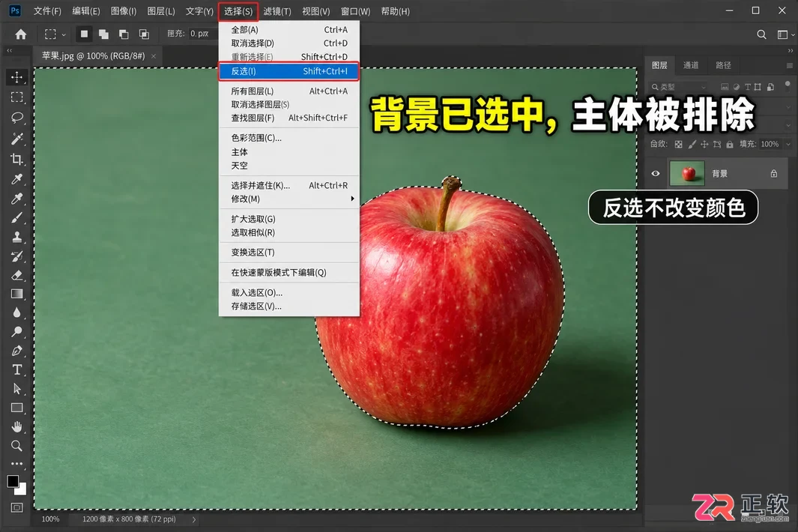Viewport: 798px width, 532px height.
Task: Select the Rectangular Marquee tool in toolbar
Action: (16, 97)
